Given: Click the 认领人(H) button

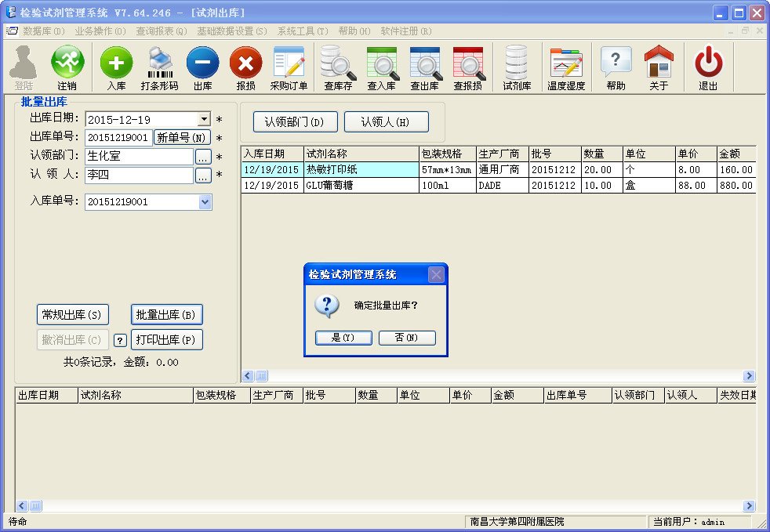Looking at the screenshot, I should (x=386, y=121).
